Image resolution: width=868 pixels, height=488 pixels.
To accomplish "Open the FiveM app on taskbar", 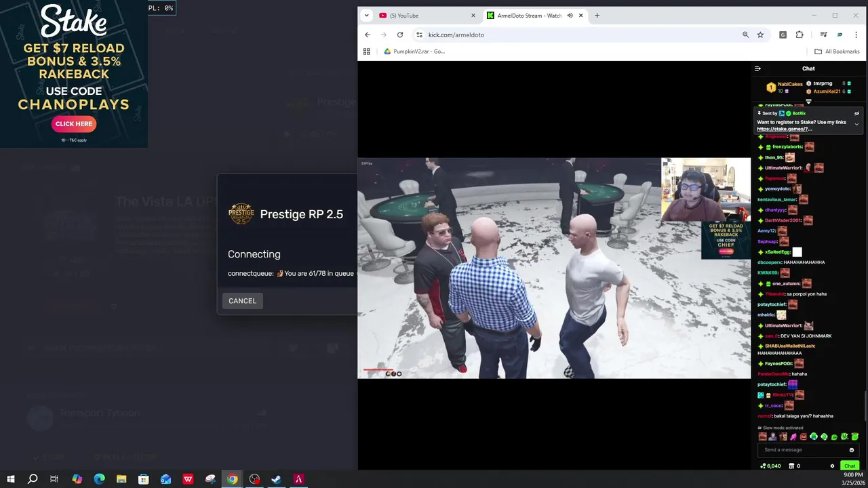I will coord(298,479).
